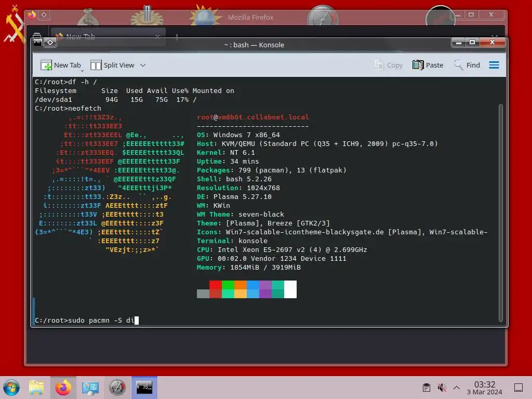The height and width of the screenshot is (399, 532).
Task: Open a new tab in Konsole toolbar
Action: point(60,65)
